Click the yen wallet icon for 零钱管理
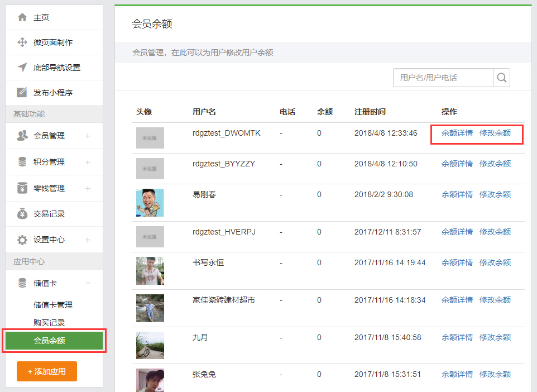Viewport: 537px width, 392px height. click(x=22, y=188)
